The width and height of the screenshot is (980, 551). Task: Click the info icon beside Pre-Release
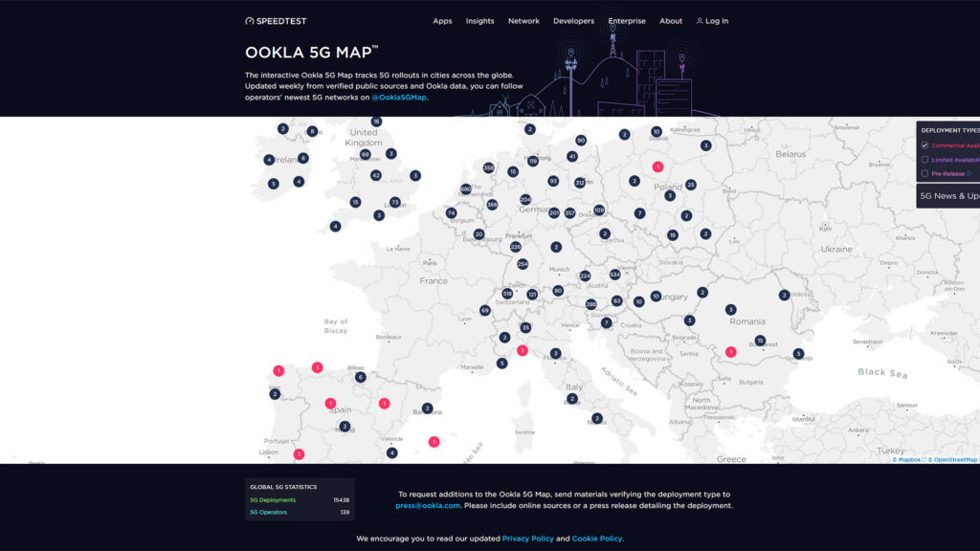[x=969, y=174]
